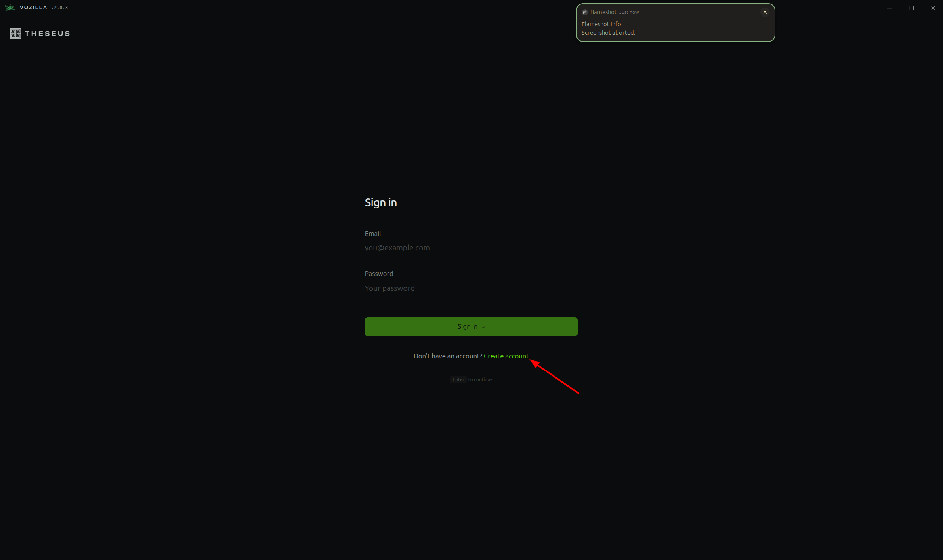Maximize the Vozilla window

(x=911, y=8)
